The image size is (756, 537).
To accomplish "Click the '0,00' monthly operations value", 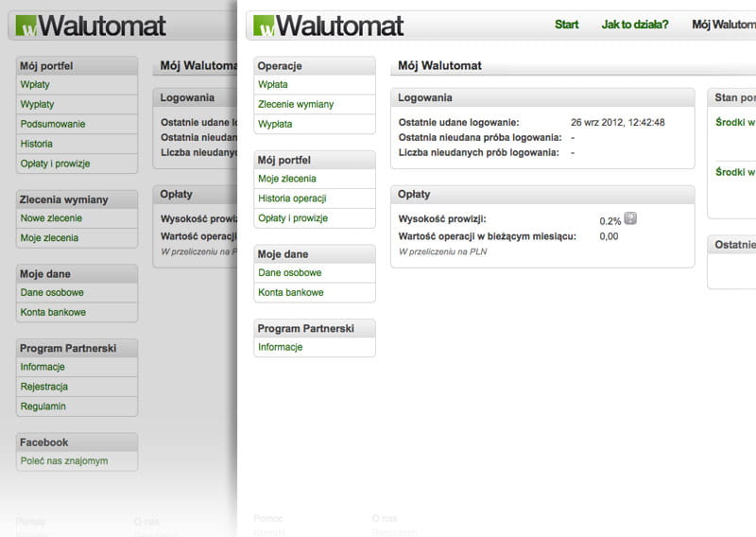I will 609,236.
